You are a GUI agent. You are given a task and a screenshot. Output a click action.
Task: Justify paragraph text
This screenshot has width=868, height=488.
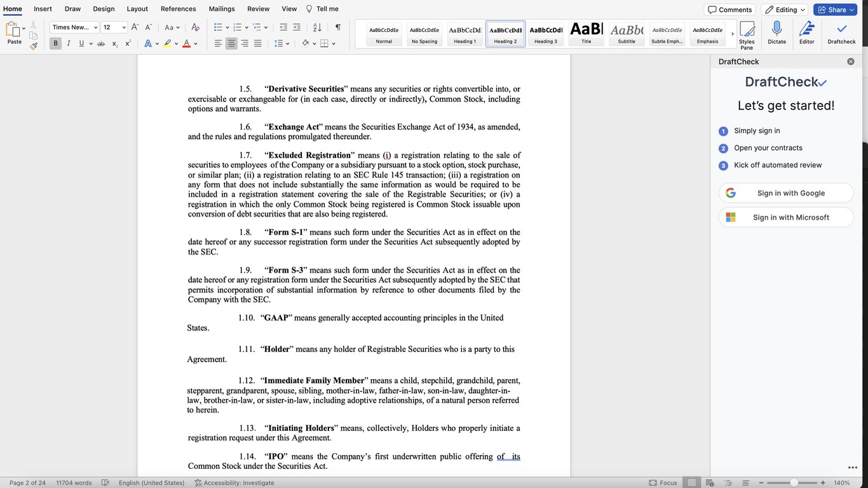coord(257,44)
